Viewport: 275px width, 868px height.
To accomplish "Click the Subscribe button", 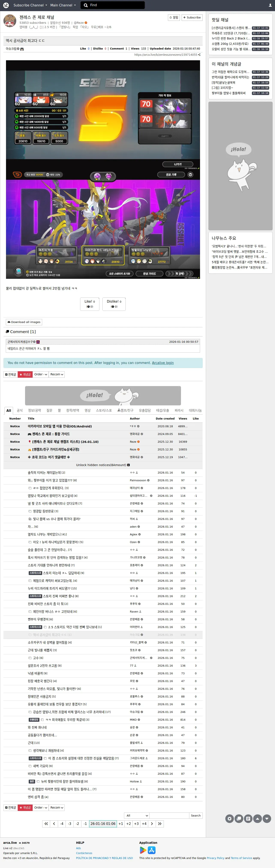I will pos(192,17).
